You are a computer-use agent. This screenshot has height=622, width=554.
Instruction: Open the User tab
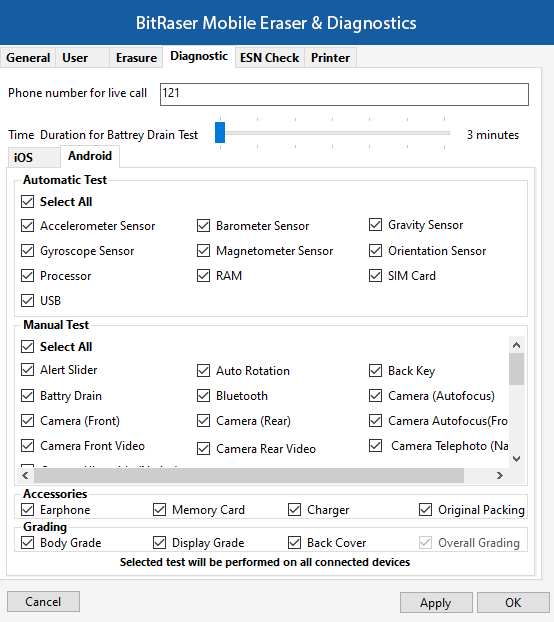tap(82, 58)
